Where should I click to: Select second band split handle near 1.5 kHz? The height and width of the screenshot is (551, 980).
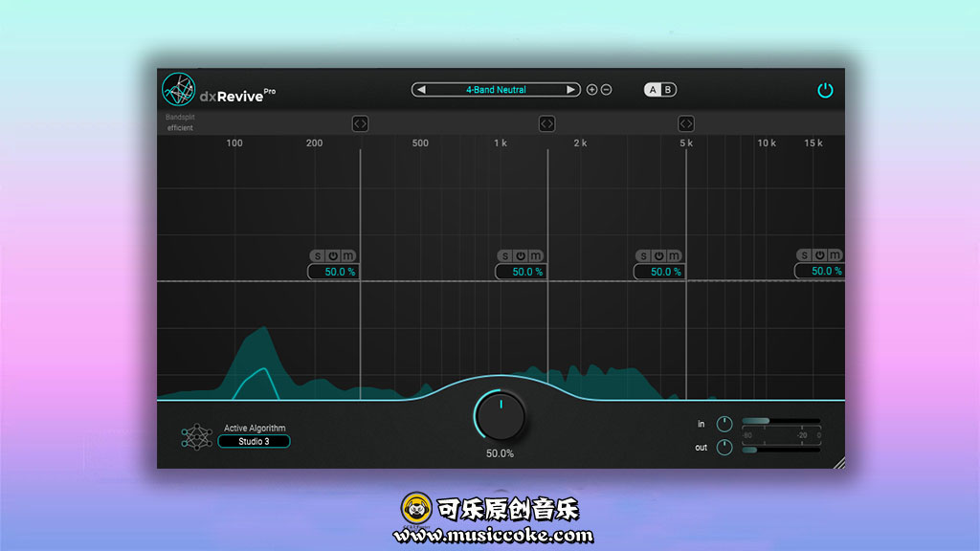pyautogui.click(x=546, y=123)
